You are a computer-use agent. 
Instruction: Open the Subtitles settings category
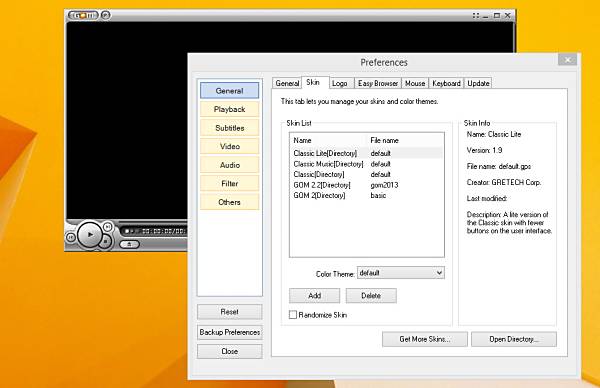click(x=230, y=128)
